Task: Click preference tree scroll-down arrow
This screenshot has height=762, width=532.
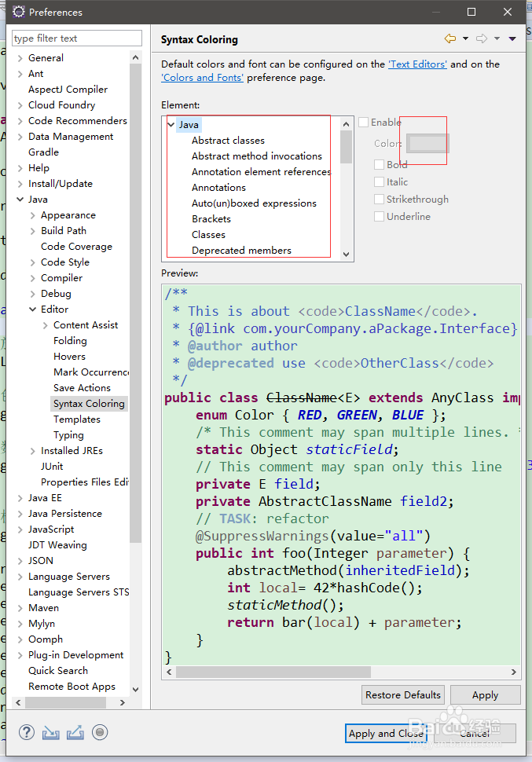Action: coord(136,689)
